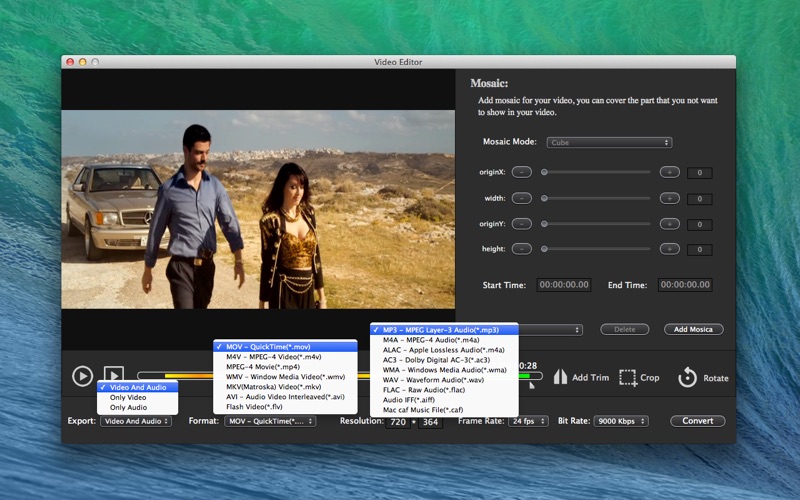
Task: Open the Frame Rate 24 fps dropdown
Action: 528,421
